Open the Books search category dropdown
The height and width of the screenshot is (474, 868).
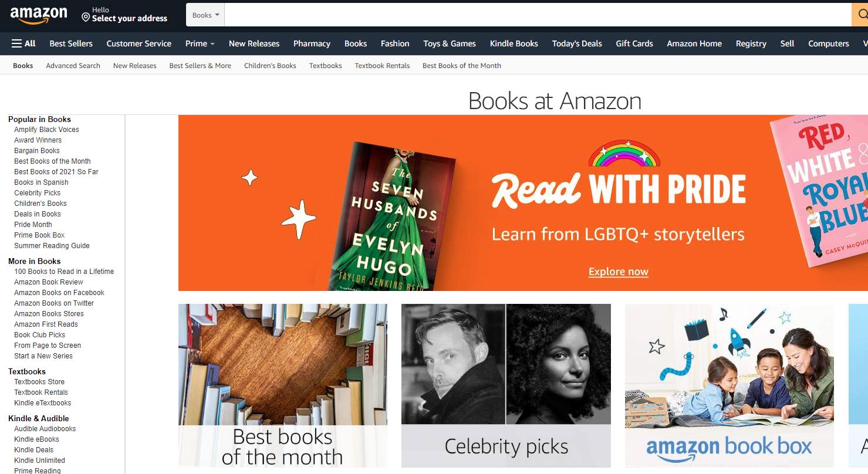coord(205,15)
